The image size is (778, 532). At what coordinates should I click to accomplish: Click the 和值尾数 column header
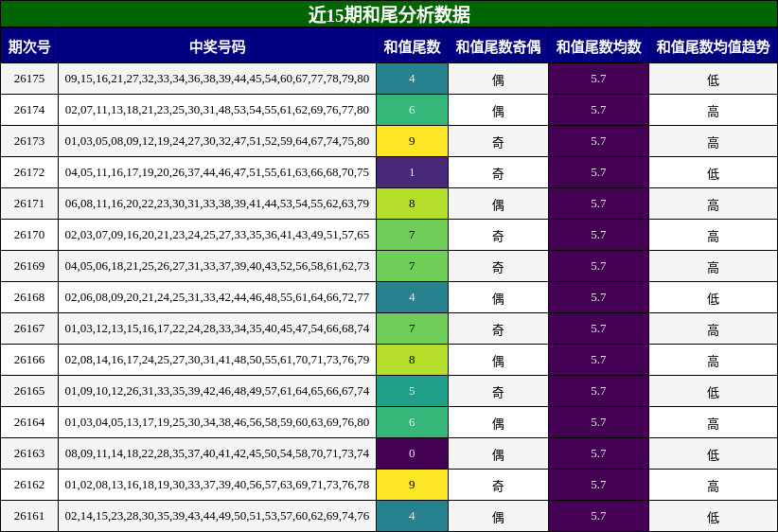point(413,46)
